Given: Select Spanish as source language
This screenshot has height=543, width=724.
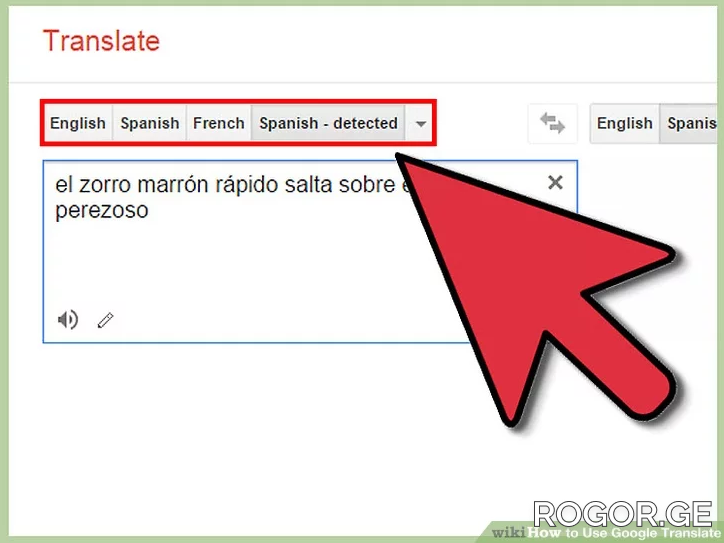Looking at the screenshot, I should pos(150,123).
